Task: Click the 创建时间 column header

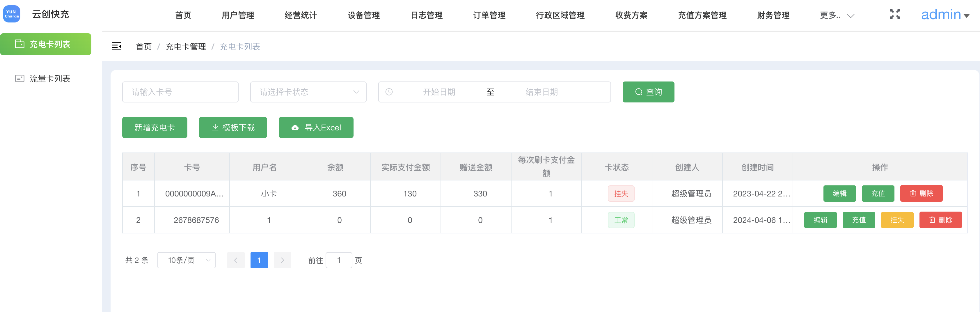Action: [757, 167]
